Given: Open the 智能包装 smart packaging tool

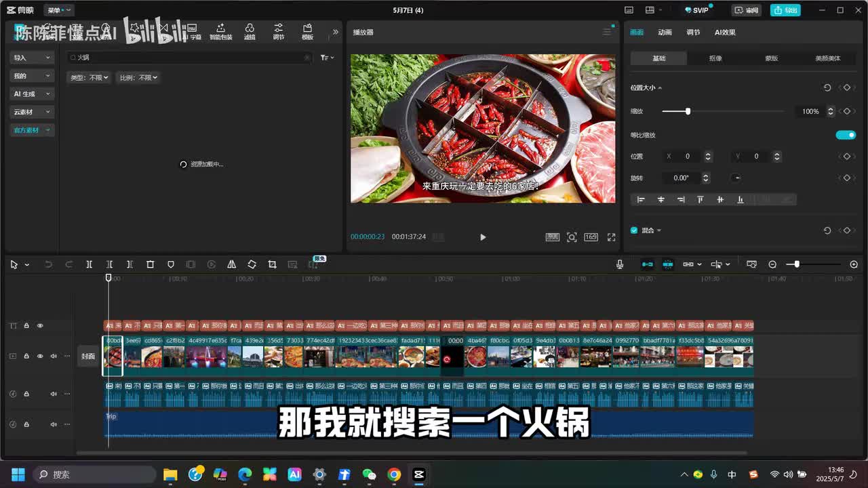Looking at the screenshot, I should click(220, 31).
